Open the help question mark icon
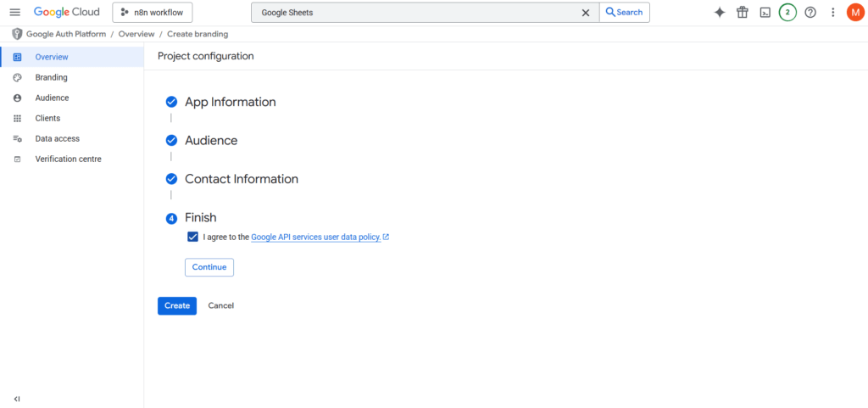The image size is (868, 408). [810, 13]
